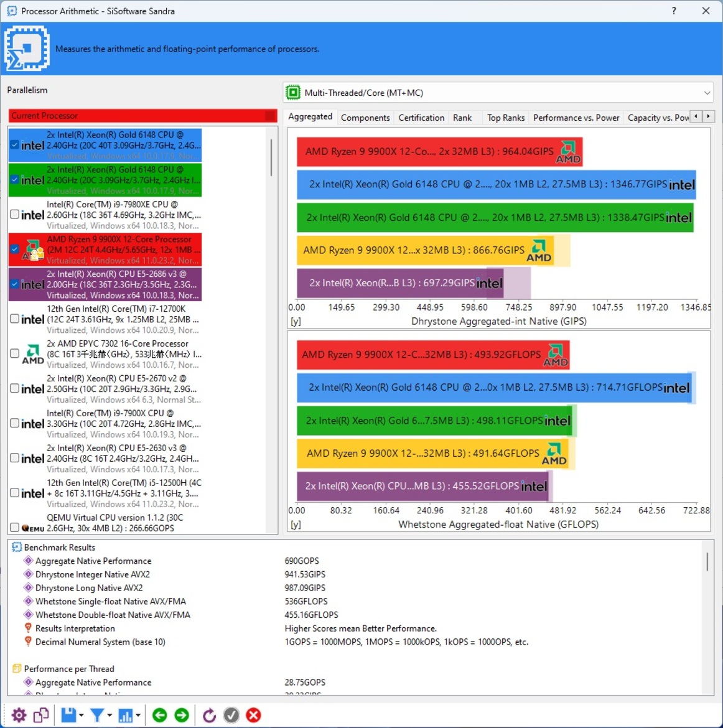Click the red Ryzen 964.04GIPS bar

(x=439, y=151)
